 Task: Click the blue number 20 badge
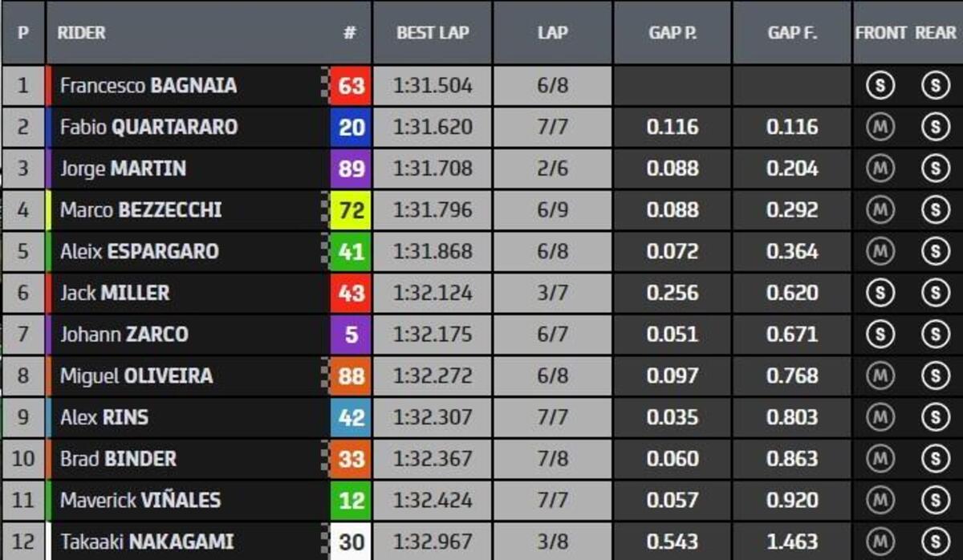[351, 127]
